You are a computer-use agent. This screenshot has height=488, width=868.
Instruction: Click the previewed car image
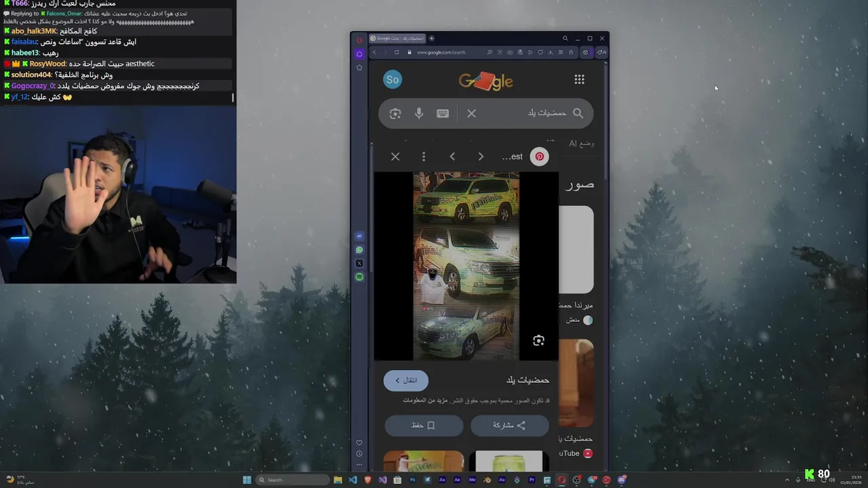[x=466, y=266]
